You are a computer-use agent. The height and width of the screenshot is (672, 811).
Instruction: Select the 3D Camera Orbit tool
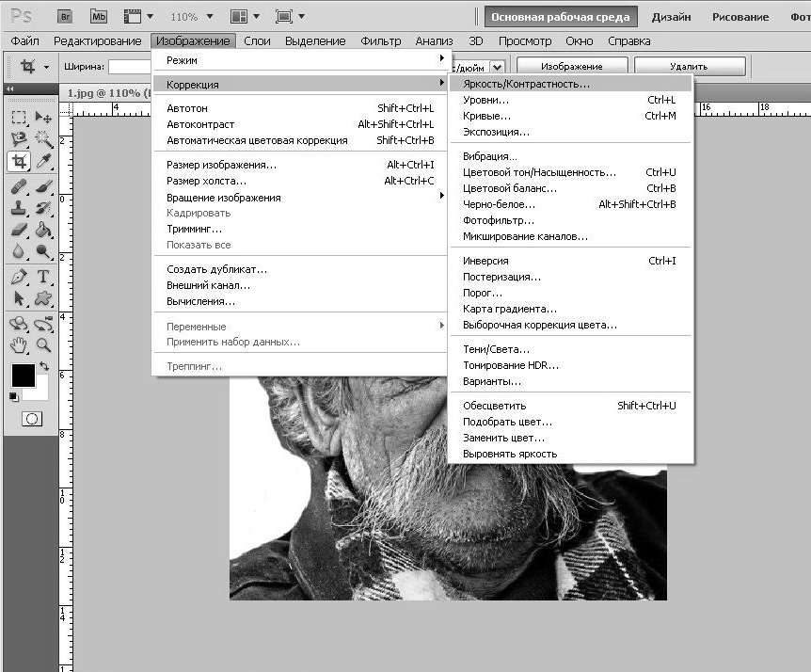point(43,324)
